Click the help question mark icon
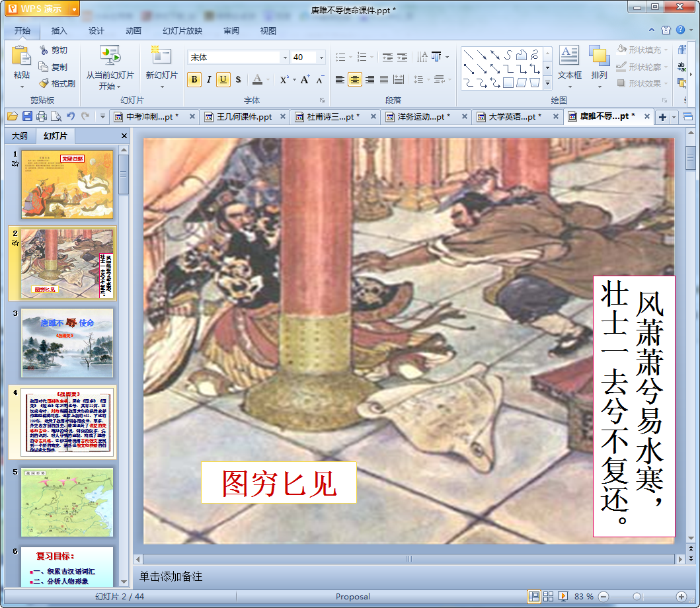The width and height of the screenshot is (700, 608). click(680, 30)
